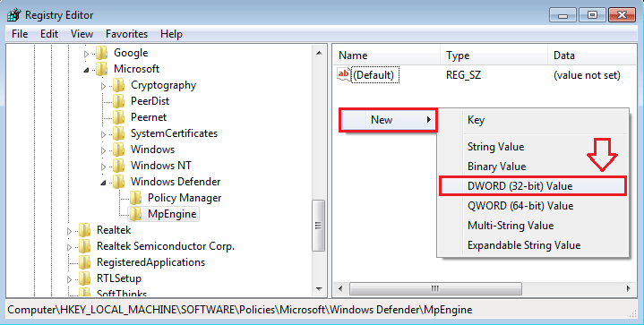
Task: Open the Help menu
Action: point(171,34)
